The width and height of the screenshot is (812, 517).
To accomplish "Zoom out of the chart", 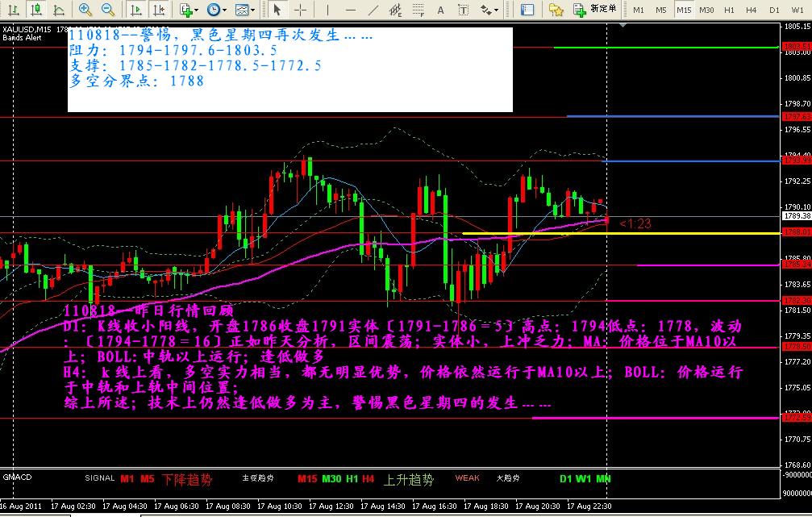I will click(108, 10).
